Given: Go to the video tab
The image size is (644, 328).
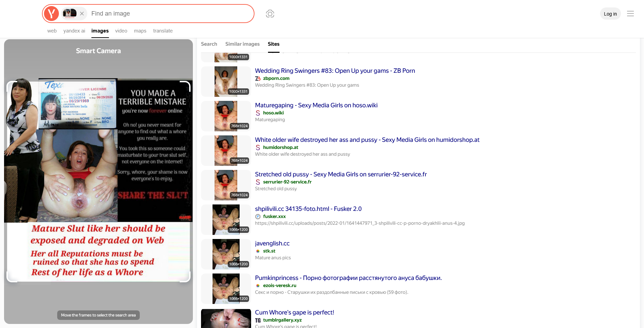Looking at the screenshot, I should pyautogui.click(x=121, y=31).
